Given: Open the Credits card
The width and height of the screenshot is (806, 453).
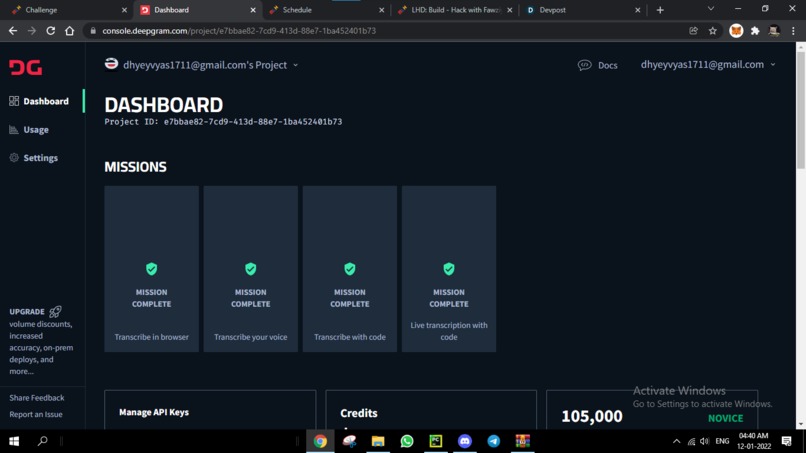Looking at the screenshot, I should tap(431, 410).
